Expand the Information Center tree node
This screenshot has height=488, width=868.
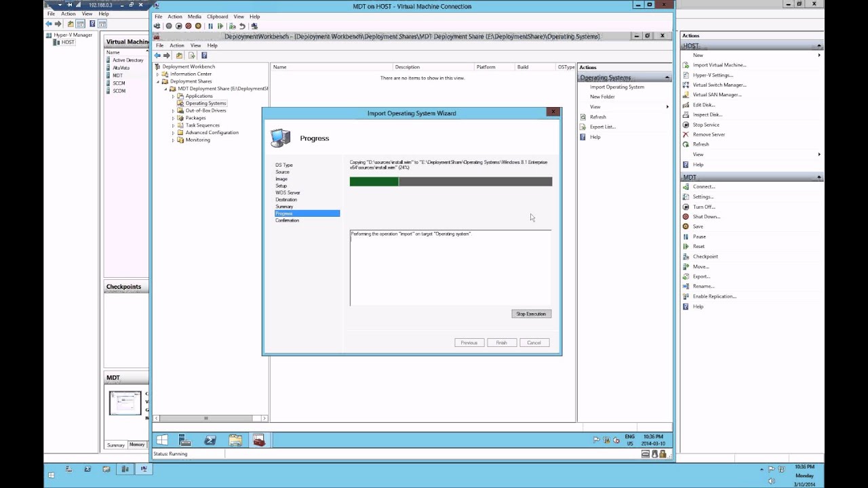pos(158,74)
